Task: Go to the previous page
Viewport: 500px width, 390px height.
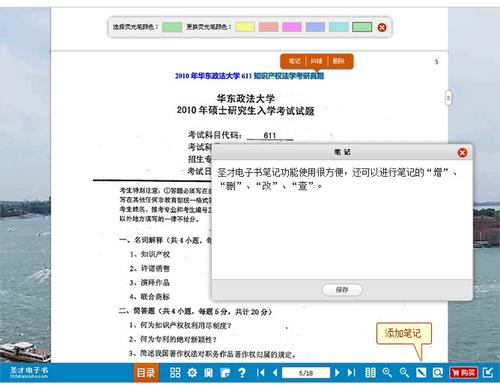Action: [275, 372]
